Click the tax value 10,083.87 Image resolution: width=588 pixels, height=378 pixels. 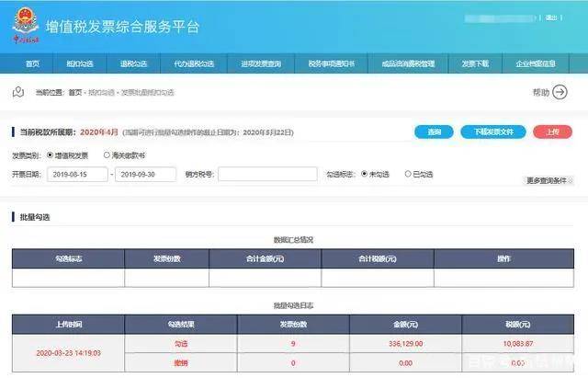518,344
